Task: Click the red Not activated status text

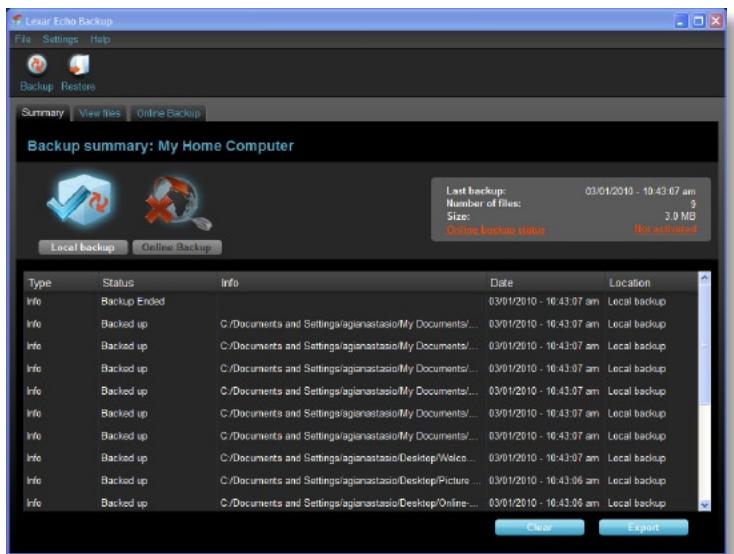Action: (665, 229)
